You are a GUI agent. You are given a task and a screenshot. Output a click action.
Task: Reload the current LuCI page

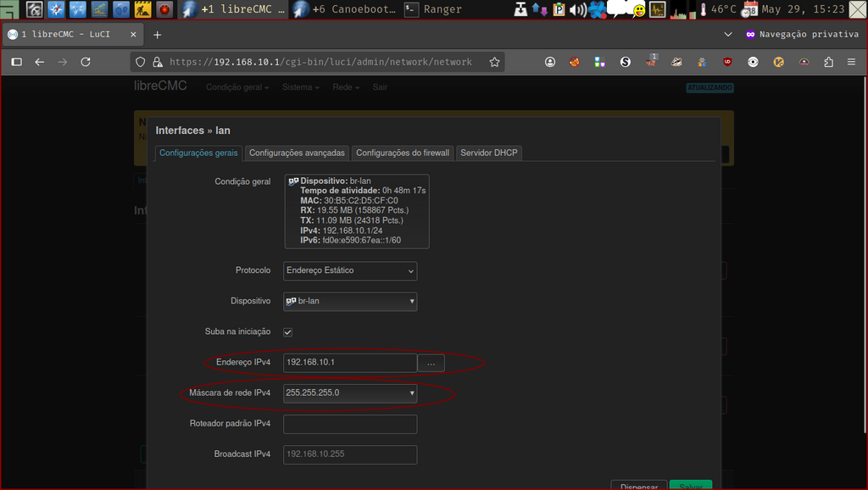pos(86,62)
